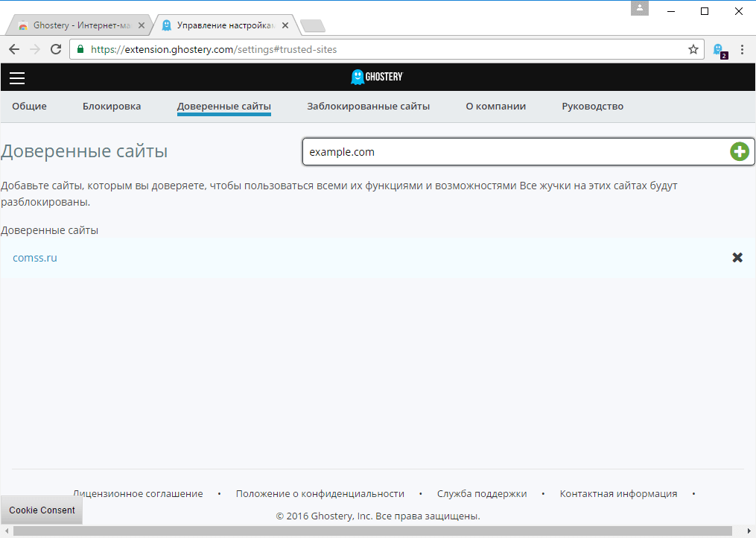Screen dimensions: 756x538
Task: Open the Служба поддержки footer link
Action: [x=482, y=493]
